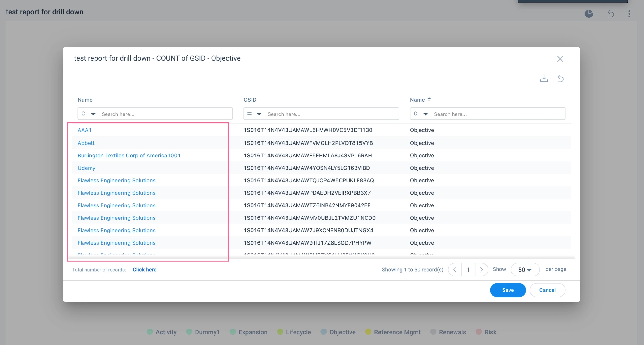The height and width of the screenshot is (345, 644).
Task: Open the GSID equals operator dropdown
Action: click(x=254, y=114)
